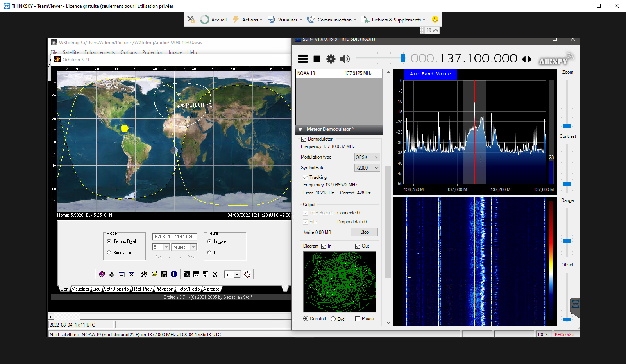Toggle the real-time clock icon in Orbitron
Screen dimensions: 626x364
click(x=247, y=275)
